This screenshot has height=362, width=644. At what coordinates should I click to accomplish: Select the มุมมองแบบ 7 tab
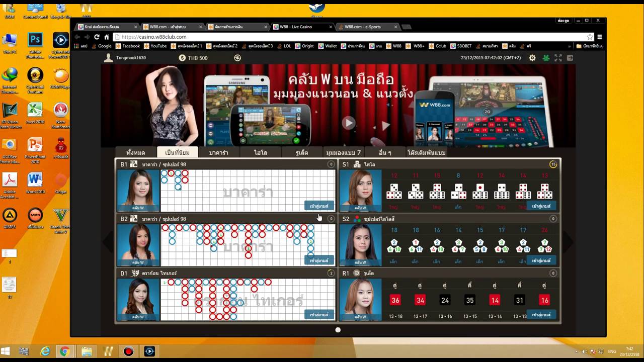[x=344, y=152]
